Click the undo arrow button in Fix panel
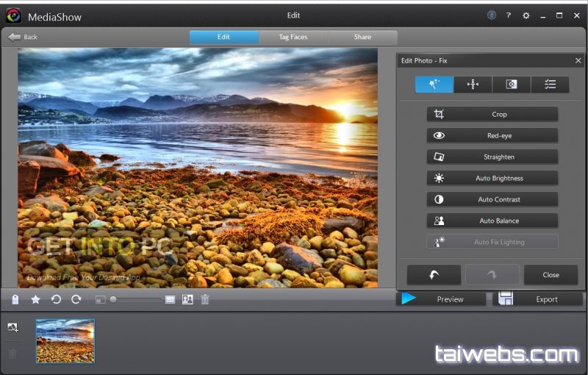Screen dimensions: 588x375 pyautogui.click(x=434, y=274)
